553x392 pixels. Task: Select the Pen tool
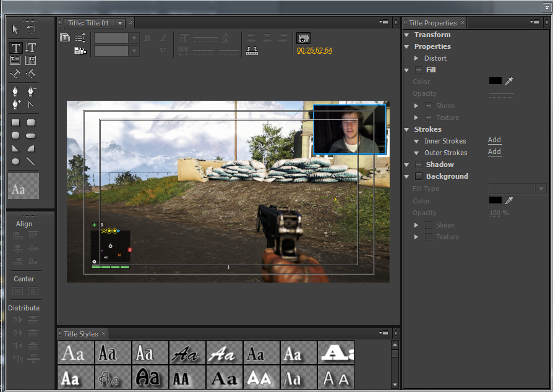[x=15, y=92]
